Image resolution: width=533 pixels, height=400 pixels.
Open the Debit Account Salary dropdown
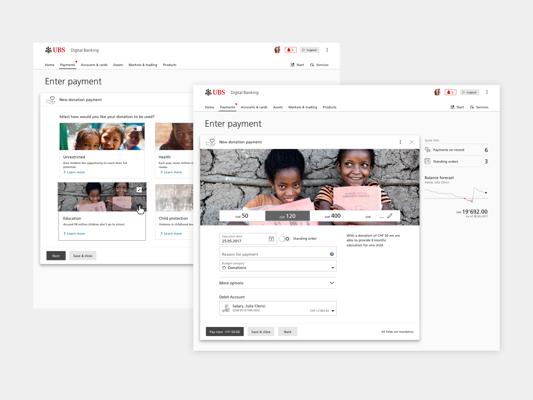coord(278,308)
